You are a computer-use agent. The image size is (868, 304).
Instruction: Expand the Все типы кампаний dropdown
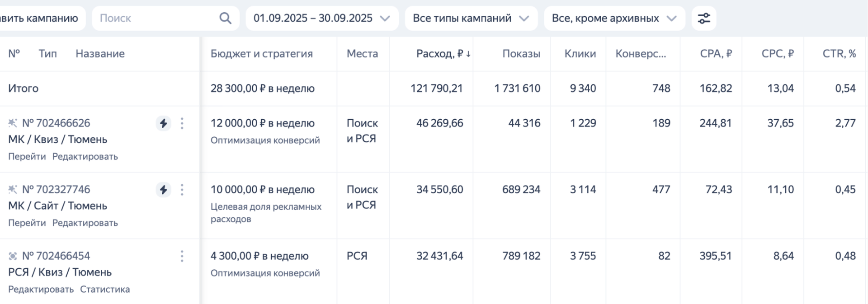[471, 19]
